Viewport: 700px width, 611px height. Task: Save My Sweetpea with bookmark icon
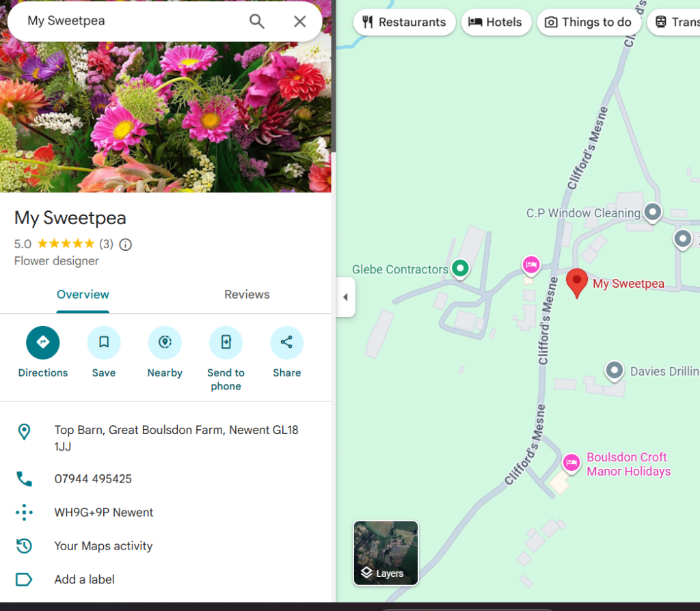coord(104,342)
